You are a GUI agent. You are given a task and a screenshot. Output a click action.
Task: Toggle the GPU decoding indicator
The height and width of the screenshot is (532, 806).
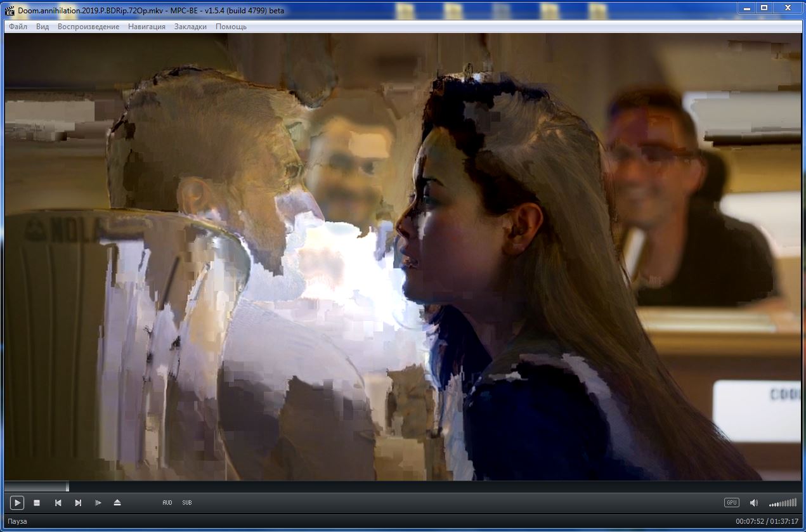731,503
